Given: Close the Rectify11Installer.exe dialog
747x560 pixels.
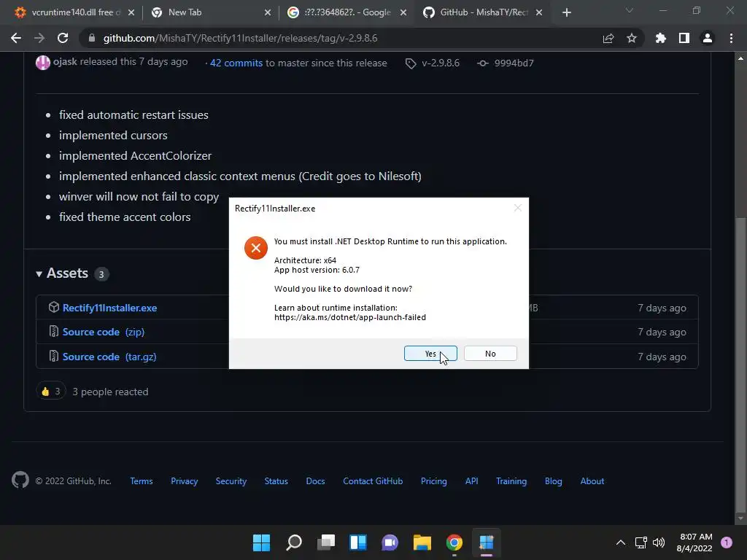Looking at the screenshot, I should pos(517,208).
